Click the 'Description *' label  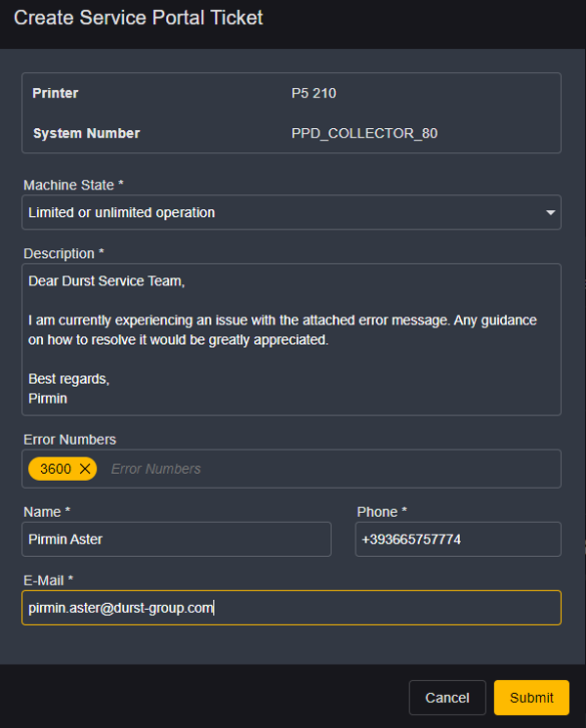63,253
